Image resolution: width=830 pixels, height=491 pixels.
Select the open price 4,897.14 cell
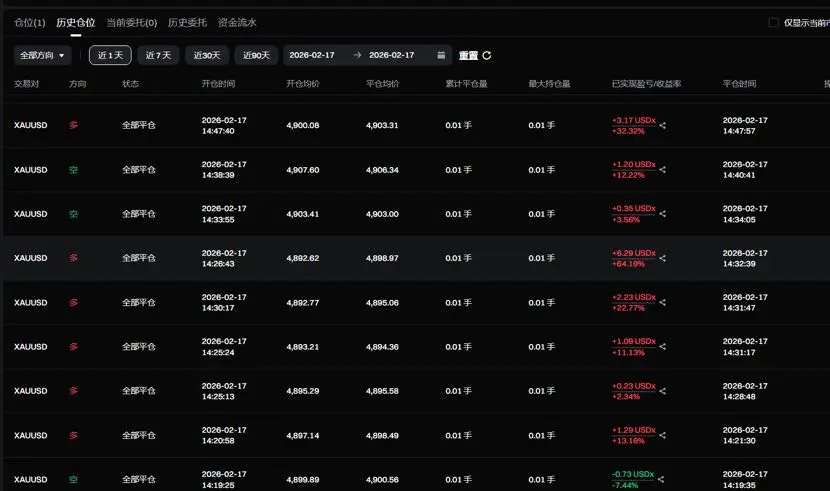click(303, 435)
